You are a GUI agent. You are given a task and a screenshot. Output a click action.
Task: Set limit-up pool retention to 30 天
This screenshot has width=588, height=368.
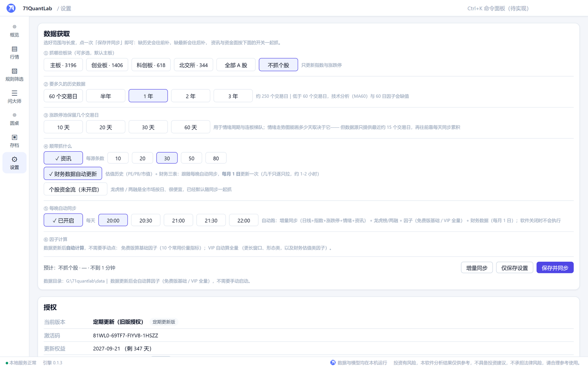pyautogui.click(x=148, y=127)
